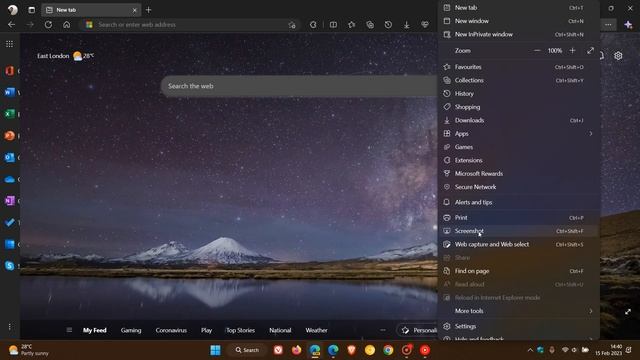This screenshot has height=360, width=640.
Task: Open Print from the menu
Action: pyautogui.click(x=519, y=218)
